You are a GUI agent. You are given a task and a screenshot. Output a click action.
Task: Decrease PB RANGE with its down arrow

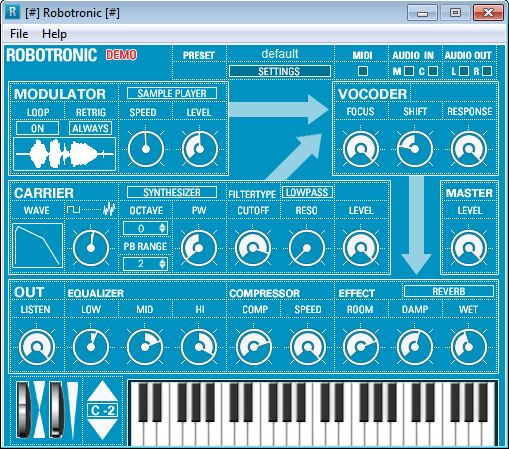click(x=162, y=266)
